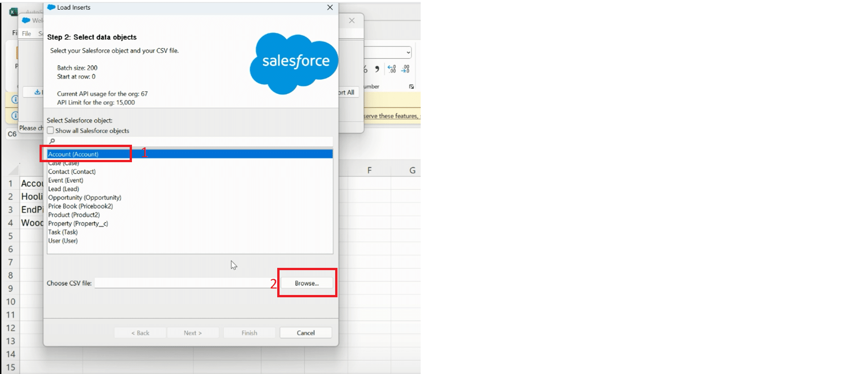
Task: Close the Load Inserts dialog
Action: click(330, 7)
